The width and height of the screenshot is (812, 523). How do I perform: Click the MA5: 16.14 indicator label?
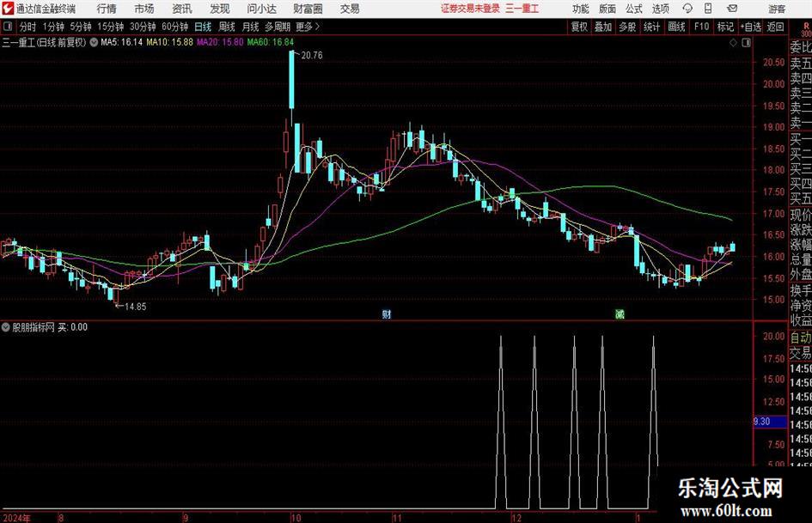[121, 42]
